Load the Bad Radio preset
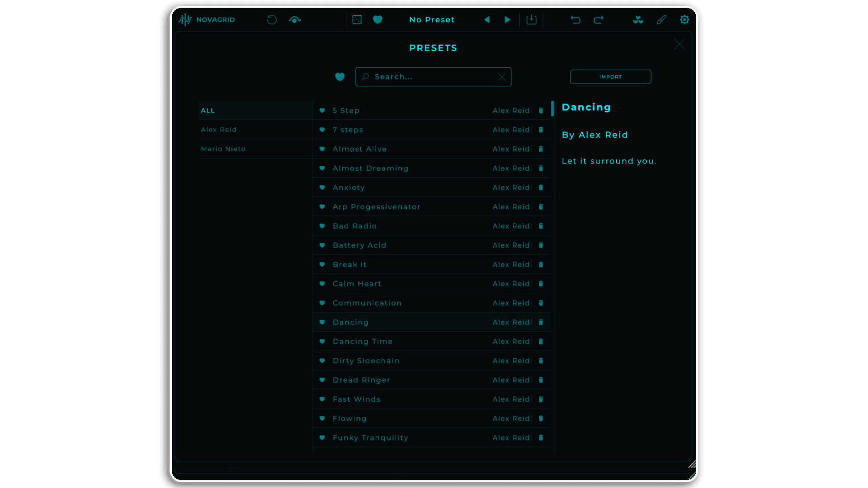The width and height of the screenshot is (868, 488). click(x=431, y=226)
